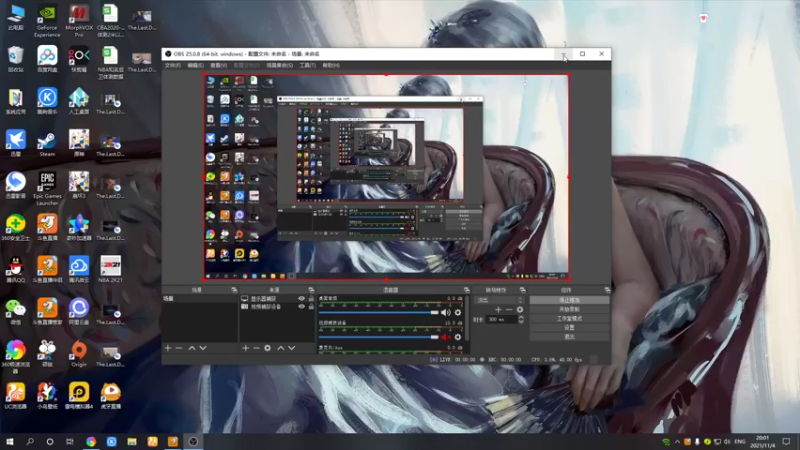Increase transition duration with the up stepper
The image size is (800, 450).
tap(521, 317)
